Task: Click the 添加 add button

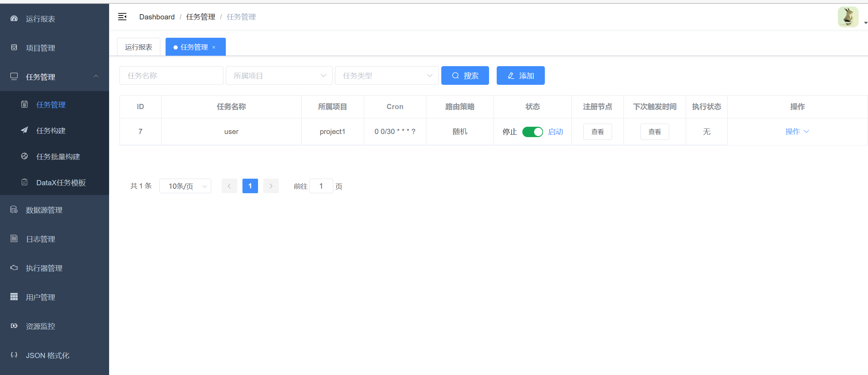Action: pos(520,75)
